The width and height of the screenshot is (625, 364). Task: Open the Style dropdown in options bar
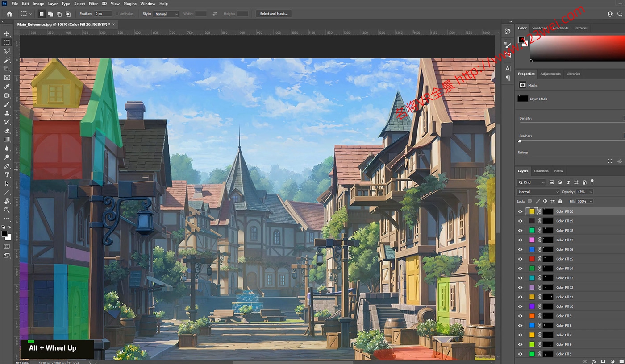tap(166, 14)
